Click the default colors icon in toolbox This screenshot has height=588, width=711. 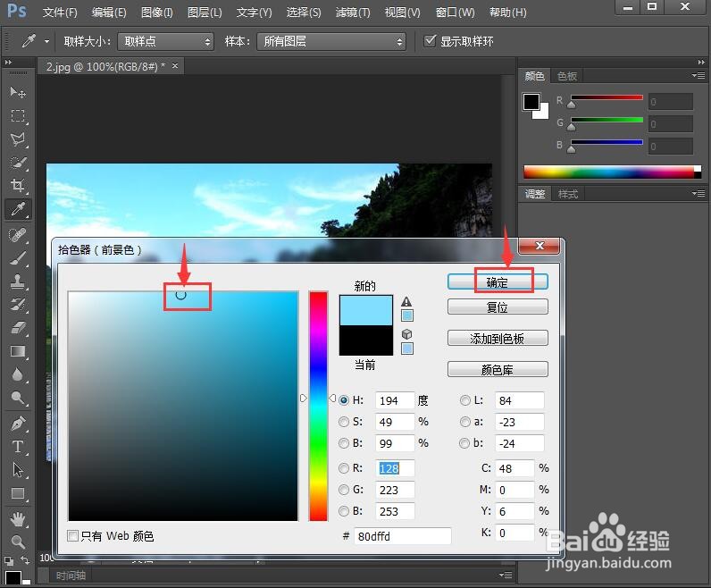pos(9,561)
